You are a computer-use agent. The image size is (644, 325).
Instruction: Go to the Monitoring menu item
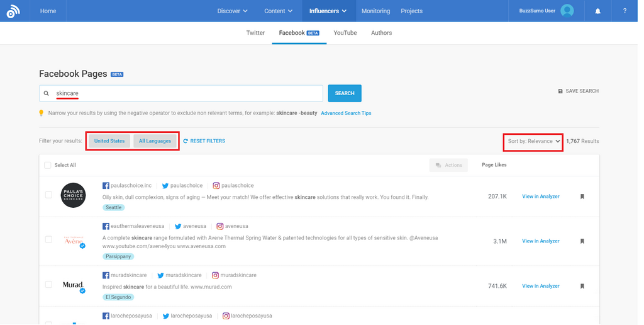[x=375, y=11]
